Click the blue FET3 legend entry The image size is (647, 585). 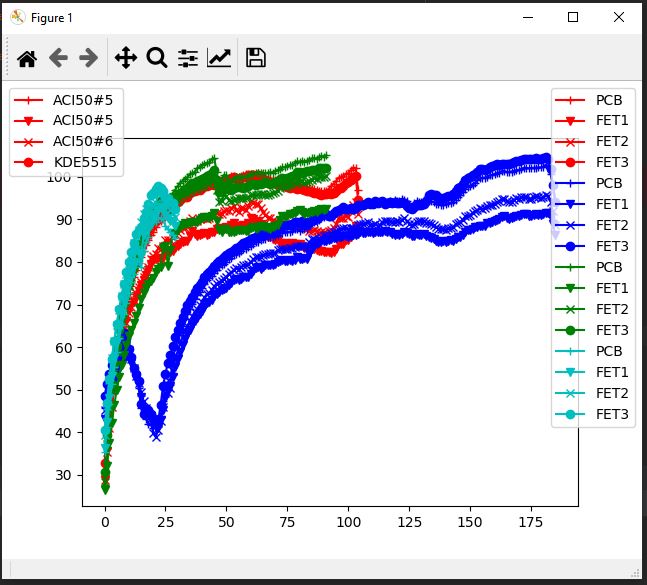tap(591, 246)
